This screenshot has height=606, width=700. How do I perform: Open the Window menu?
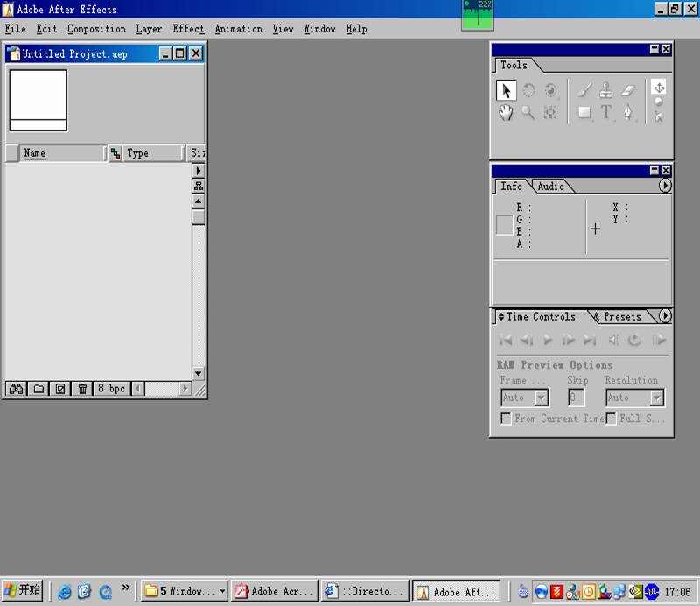319,29
